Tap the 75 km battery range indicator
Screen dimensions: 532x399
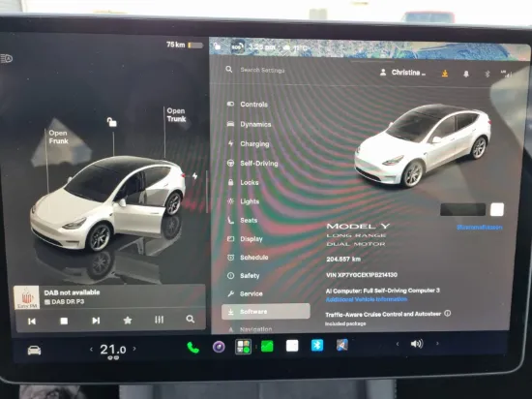(185, 45)
